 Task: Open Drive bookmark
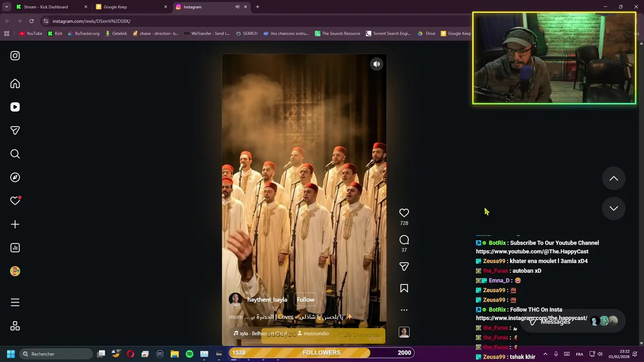coord(426,34)
